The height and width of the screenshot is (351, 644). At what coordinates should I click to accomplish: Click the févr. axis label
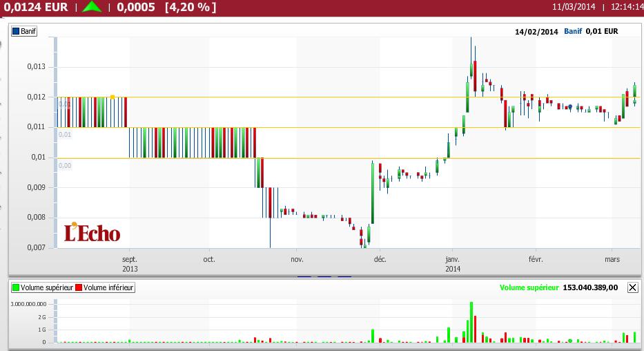coord(536,259)
